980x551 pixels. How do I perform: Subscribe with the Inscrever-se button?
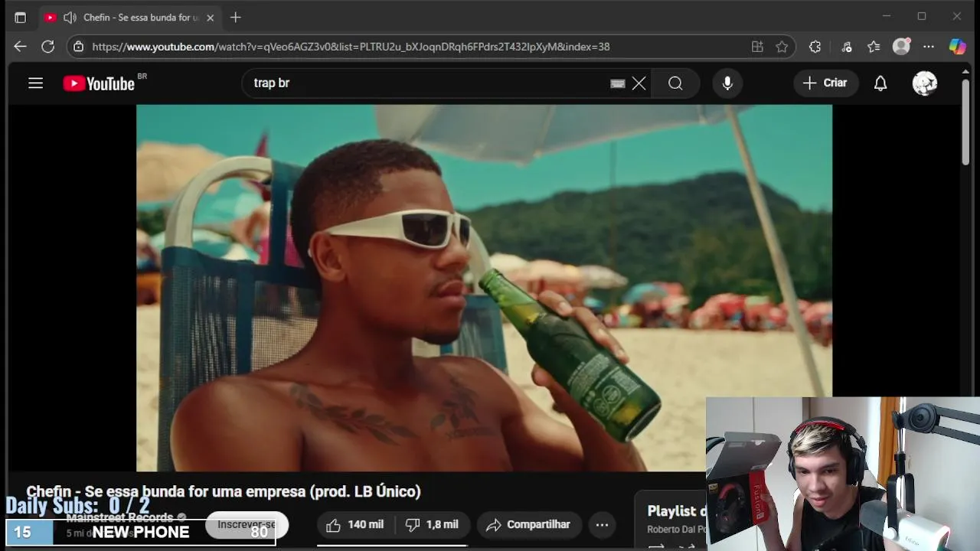click(x=247, y=525)
